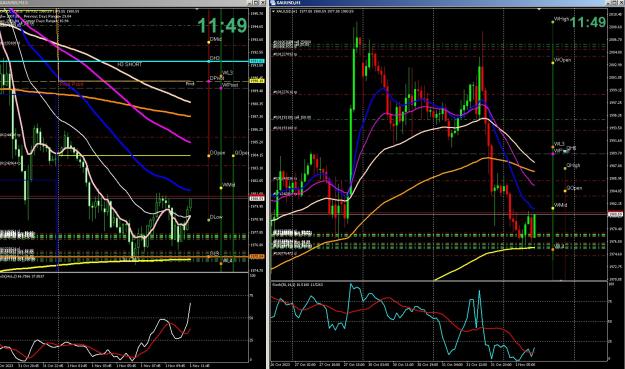Select the QHigh label in right chart
The image size is (625, 369).
[x=573, y=165]
